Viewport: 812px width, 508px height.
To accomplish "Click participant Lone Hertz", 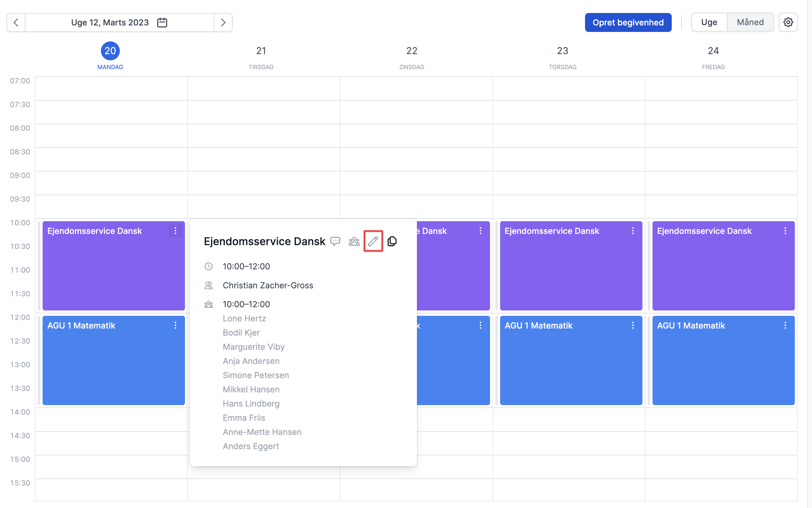I will pos(244,318).
